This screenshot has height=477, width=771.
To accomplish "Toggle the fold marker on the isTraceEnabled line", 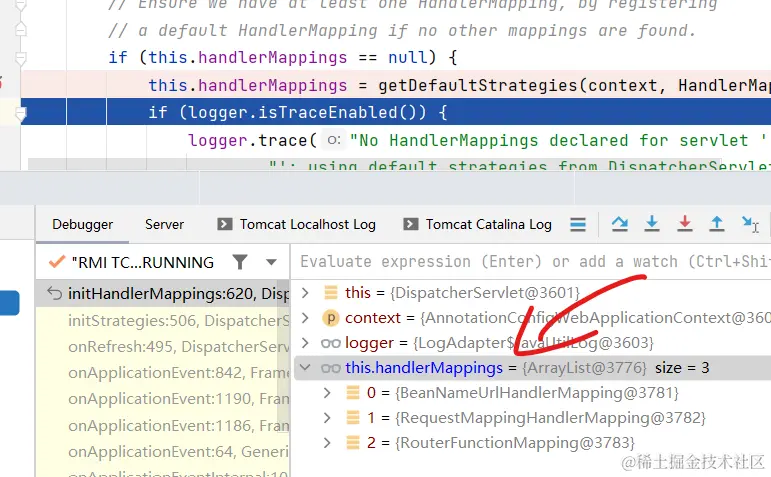I will coord(21,114).
